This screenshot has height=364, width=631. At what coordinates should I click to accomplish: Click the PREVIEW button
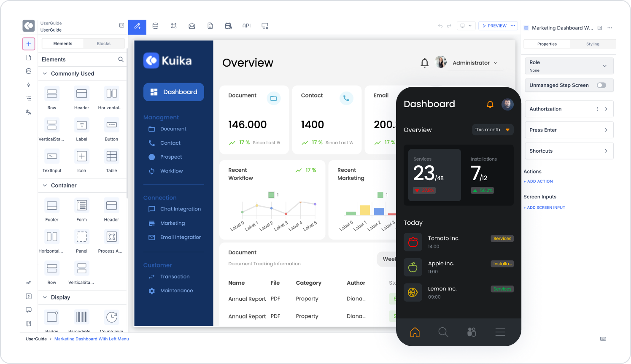click(x=494, y=26)
